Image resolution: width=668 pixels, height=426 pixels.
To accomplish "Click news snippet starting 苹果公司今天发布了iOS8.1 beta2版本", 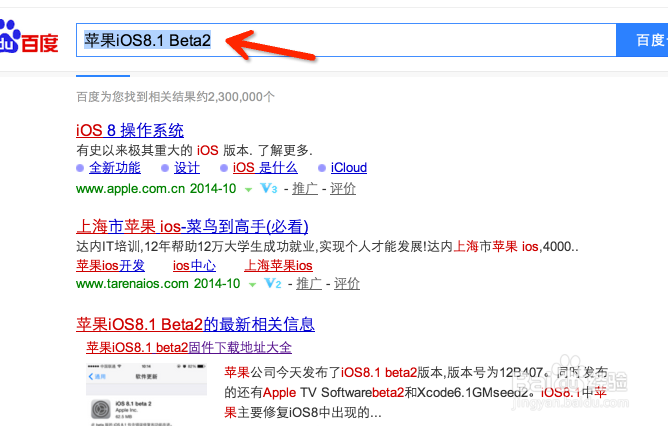I will tap(416, 392).
